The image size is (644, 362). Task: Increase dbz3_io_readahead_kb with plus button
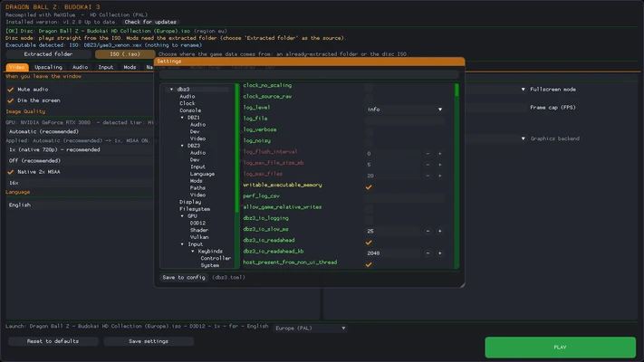pyautogui.click(x=439, y=253)
